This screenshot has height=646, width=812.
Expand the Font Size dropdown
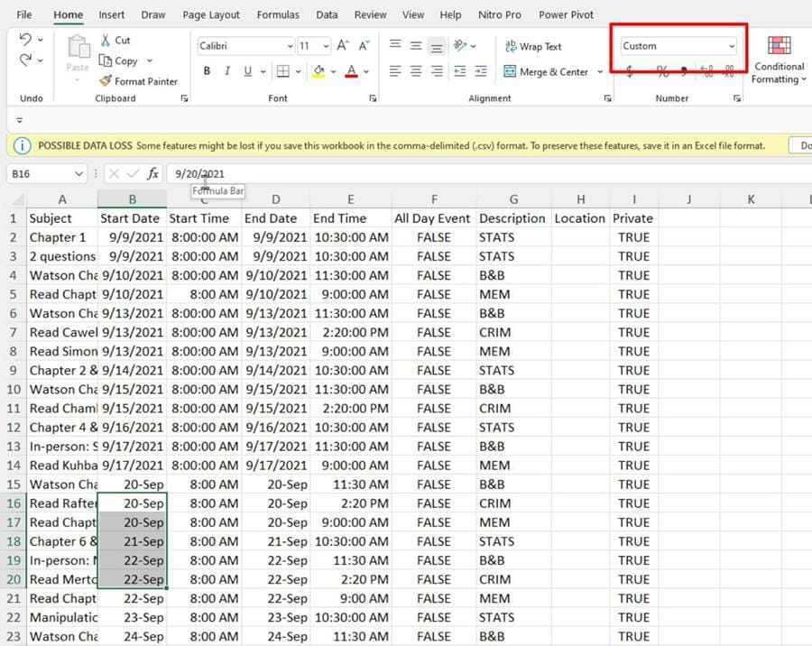(x=326, y=45)
